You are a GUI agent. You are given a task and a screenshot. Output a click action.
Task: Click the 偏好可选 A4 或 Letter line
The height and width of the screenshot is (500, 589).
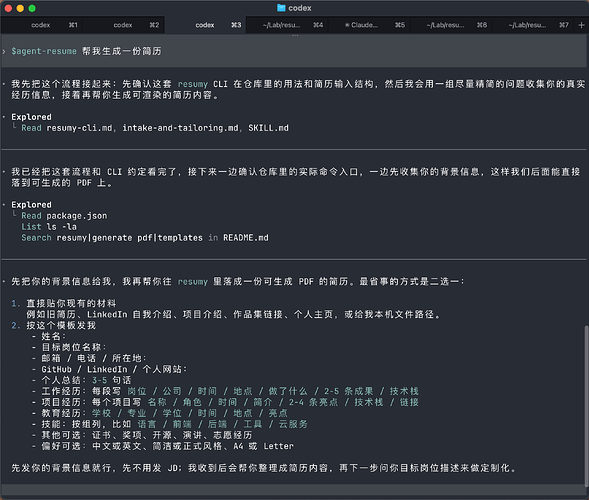(x=162, y=446)
